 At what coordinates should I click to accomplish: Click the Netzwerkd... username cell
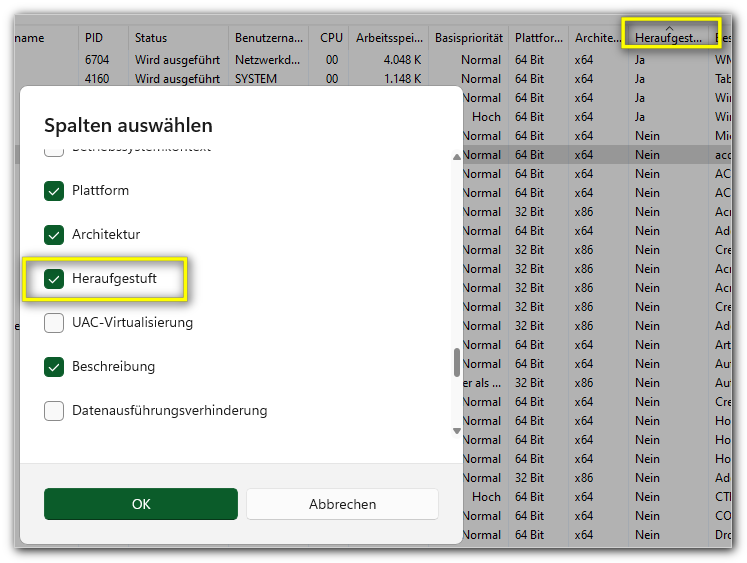tap(267, 60)
